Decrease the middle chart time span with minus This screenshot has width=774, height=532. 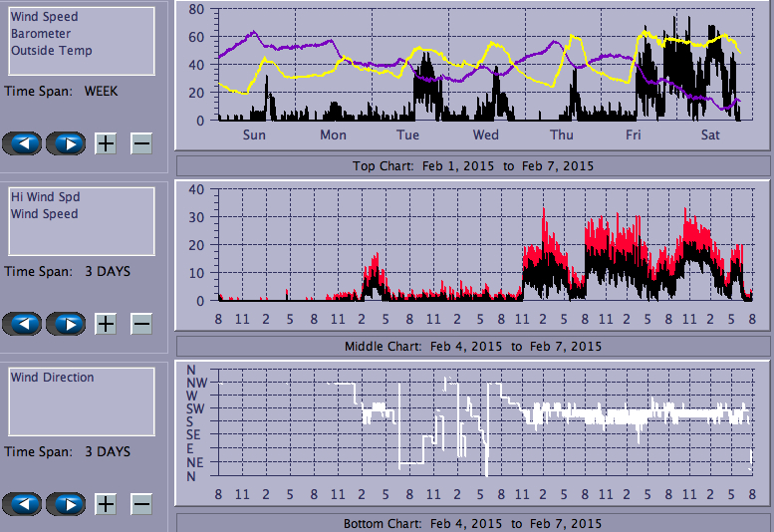coord(141,324)
